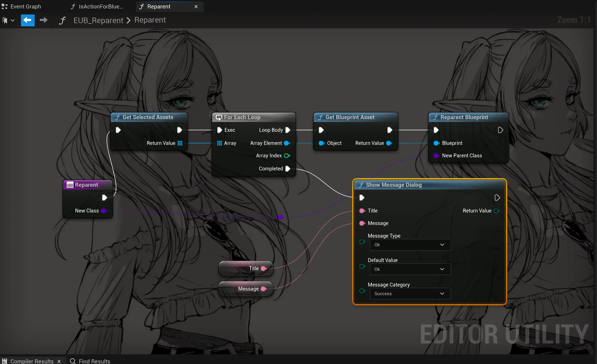Open the Default Value Ok dropdown
The height and width of the screenshot is (364, 597).
[x=410, y=269]
